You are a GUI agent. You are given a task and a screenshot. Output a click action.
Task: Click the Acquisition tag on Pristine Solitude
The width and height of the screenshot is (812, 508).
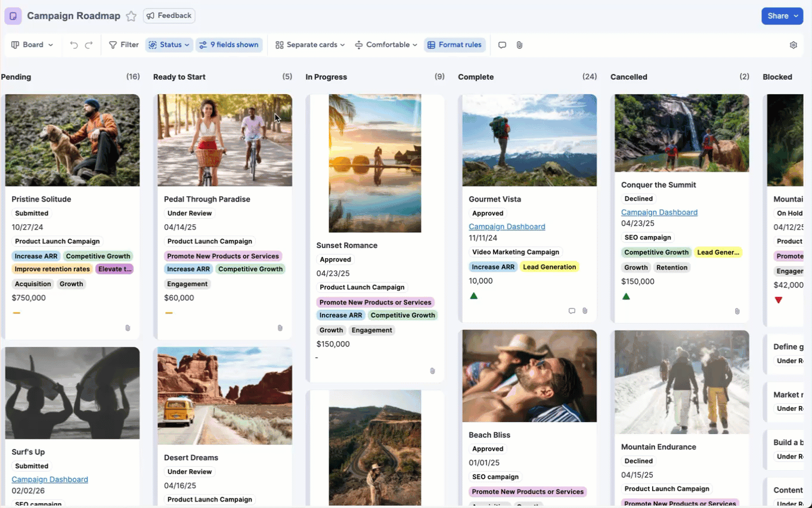(33, 284)
